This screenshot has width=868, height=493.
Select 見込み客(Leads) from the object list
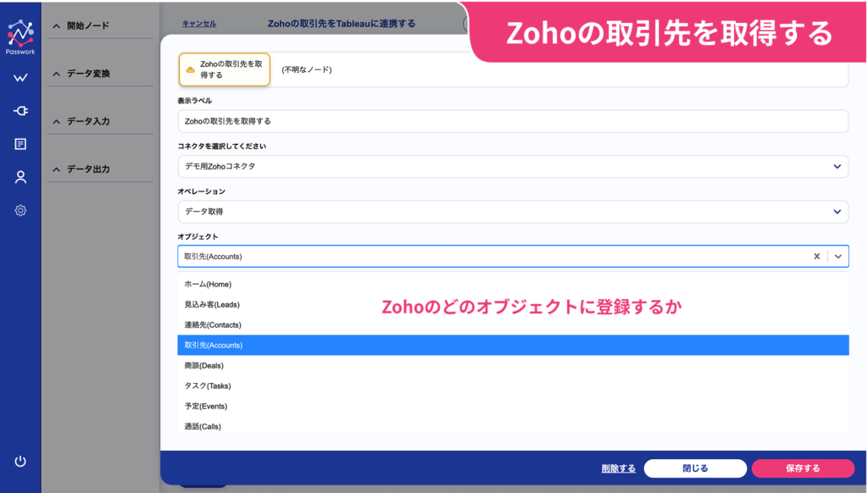pyautogui.click(x=513, y=305)
